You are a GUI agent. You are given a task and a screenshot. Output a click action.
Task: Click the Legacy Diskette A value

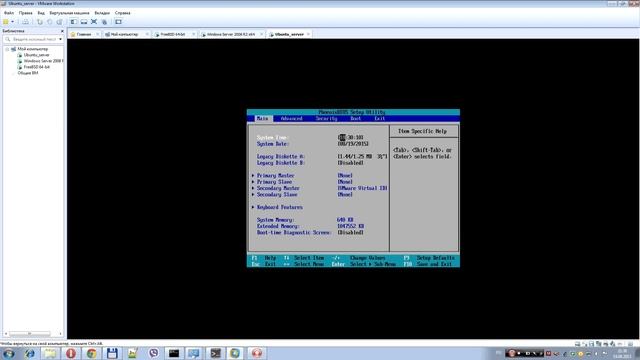pos(362,157)
